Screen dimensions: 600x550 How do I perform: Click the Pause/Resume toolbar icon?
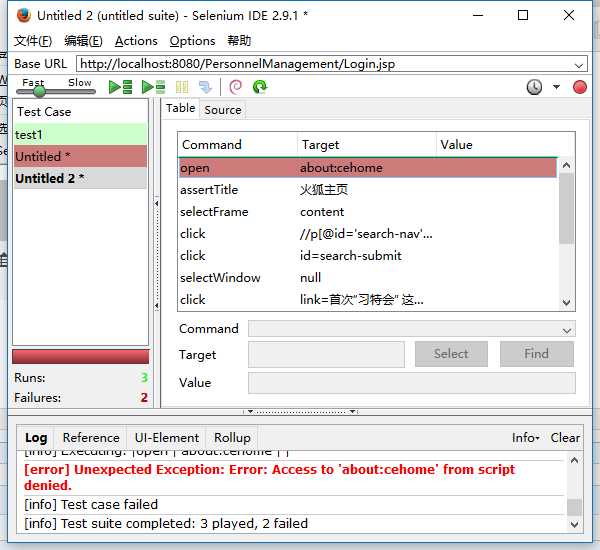click(182, 87)
